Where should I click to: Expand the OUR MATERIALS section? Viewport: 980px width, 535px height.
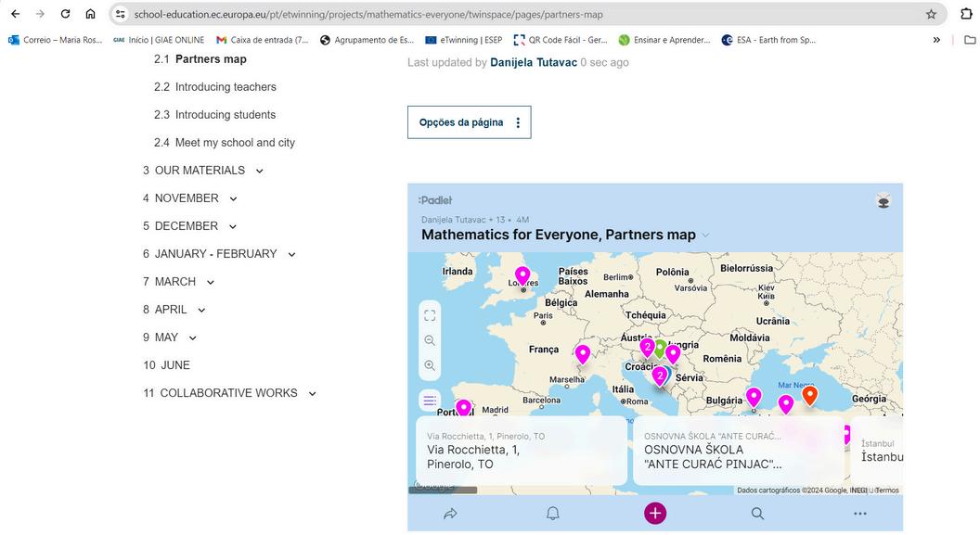point(259,171)
